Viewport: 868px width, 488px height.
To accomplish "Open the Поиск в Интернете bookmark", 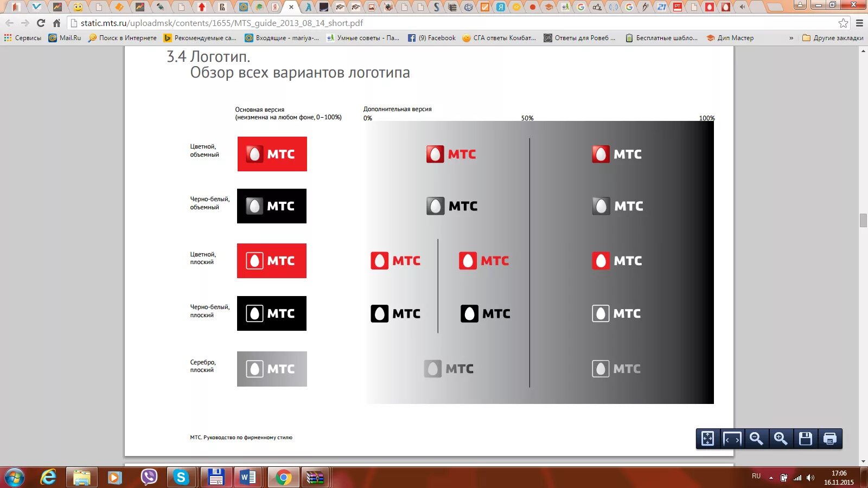I will click(123, 38).
